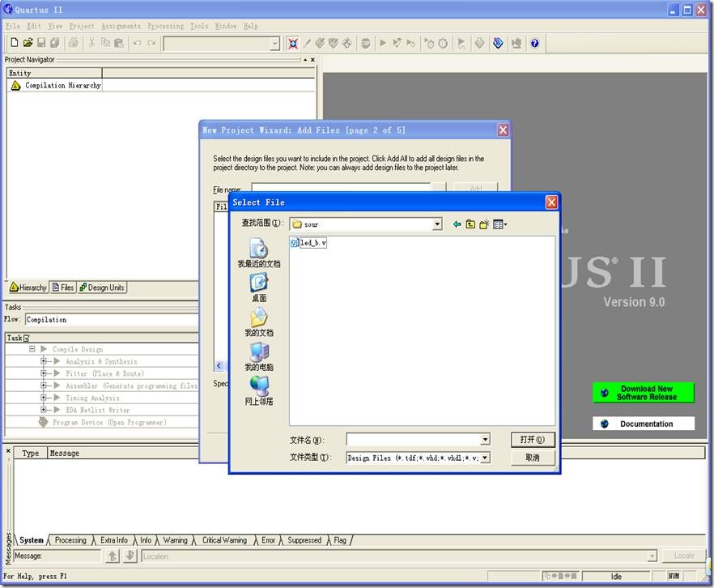
Task: Click the 取消 (Cancel) button
Action: (532, 457)
